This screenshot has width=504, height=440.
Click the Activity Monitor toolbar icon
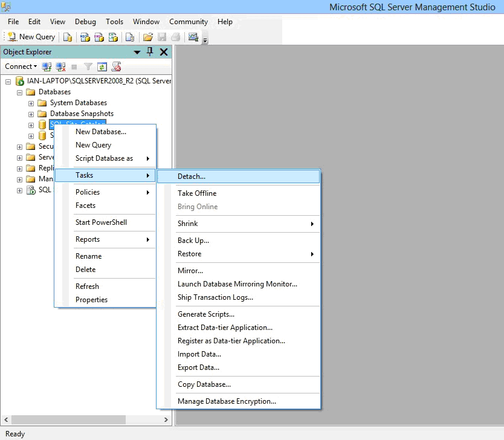point(193,37)
